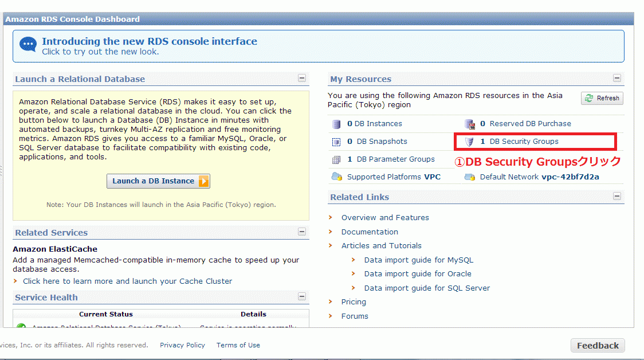This screenshot has width=644, height=360.
Task: Click the Default Network cloud icon
Action: (470, 177)
